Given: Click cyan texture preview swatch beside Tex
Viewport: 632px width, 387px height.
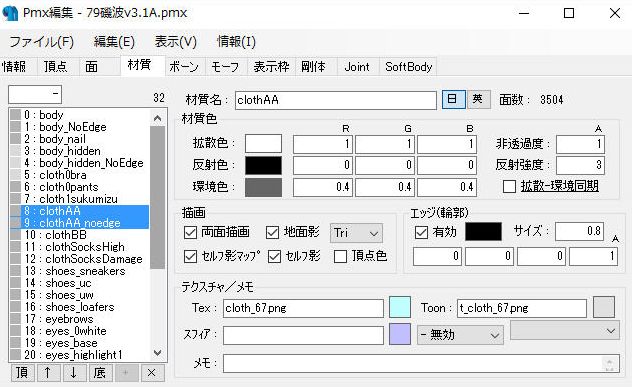Looking at the screenshot, I should pos(400,307).
